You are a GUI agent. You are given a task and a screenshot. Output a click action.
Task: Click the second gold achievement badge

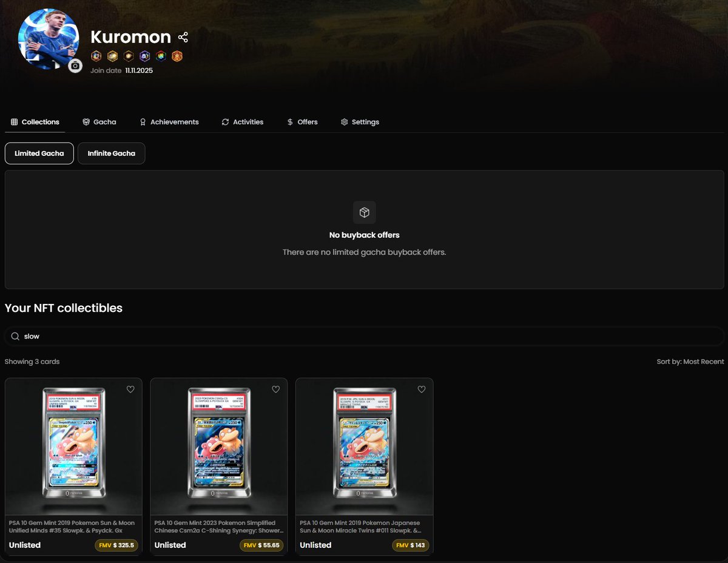tap(112, 56)
